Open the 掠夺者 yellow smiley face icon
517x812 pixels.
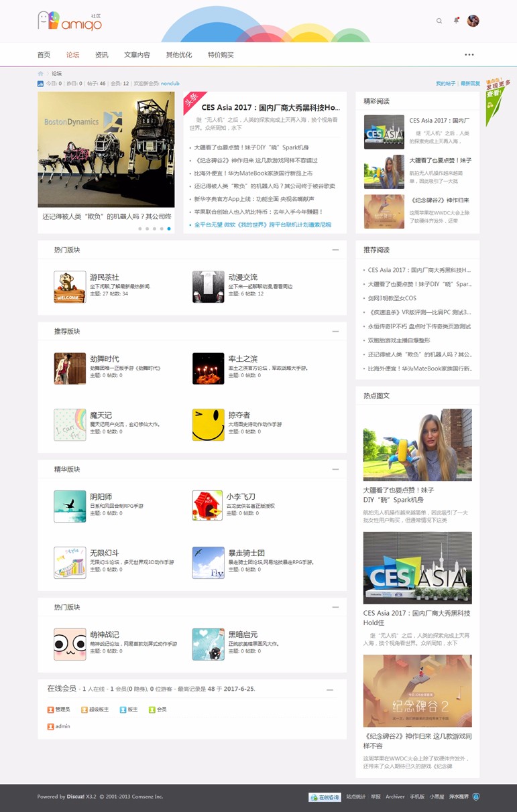208,425
